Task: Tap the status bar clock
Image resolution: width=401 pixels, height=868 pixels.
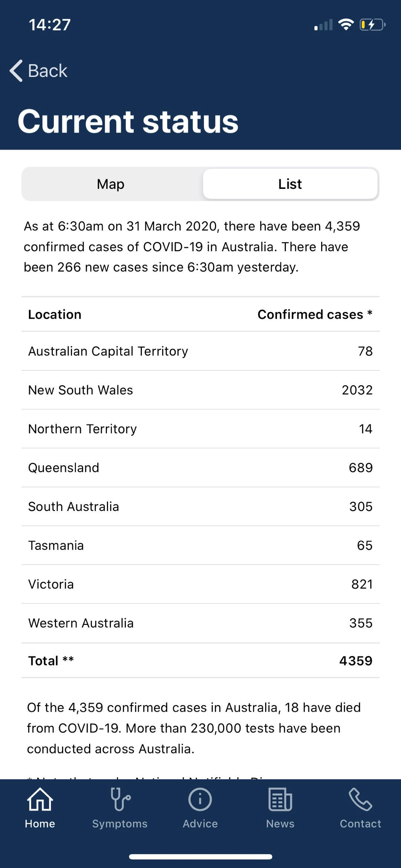Action: tap(49, 25)
